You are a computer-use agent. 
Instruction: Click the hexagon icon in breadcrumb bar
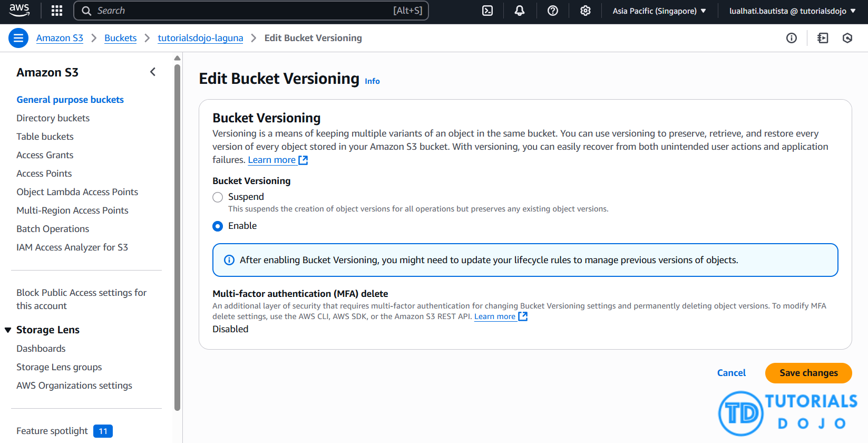point(847,38)
